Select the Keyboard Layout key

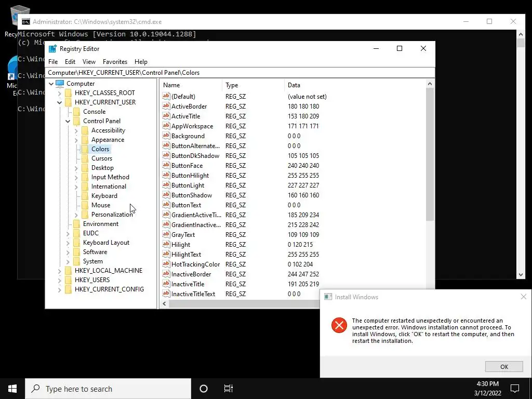tap(106, 243)
